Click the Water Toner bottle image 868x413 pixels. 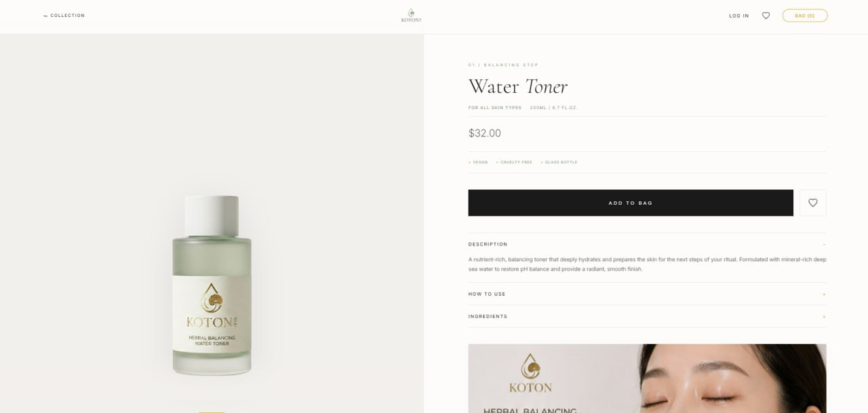tap(212, 285)
